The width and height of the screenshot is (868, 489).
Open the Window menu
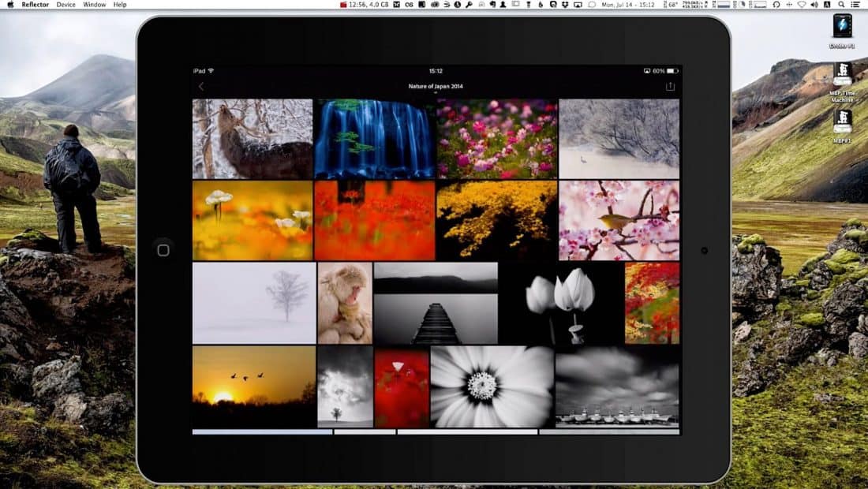coord(94,5)
